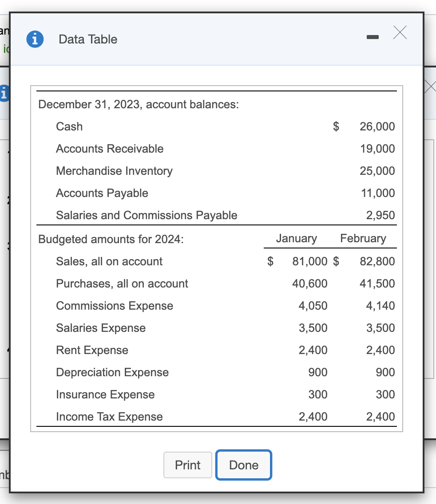Image resolution: width=436 pixels, height=504 pixels.
Task: Click the close X on the Data Table dialog
Action: [400, 33]
